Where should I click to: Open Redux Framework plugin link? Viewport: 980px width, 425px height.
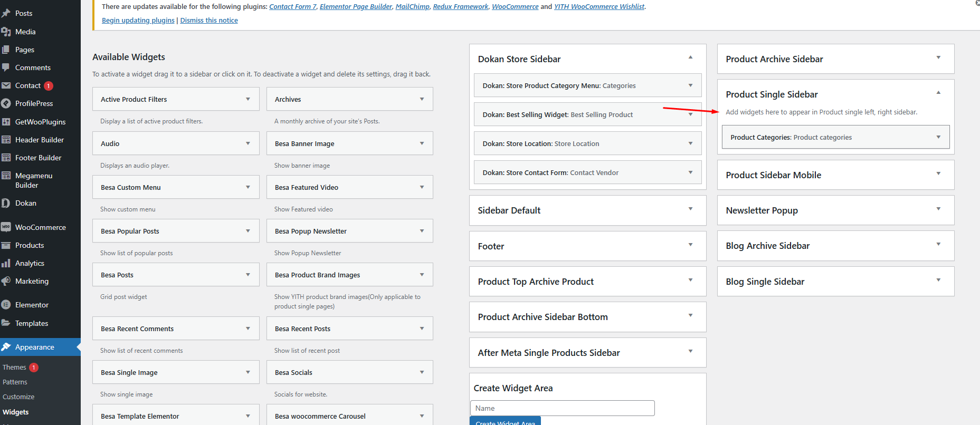(461, 6)
